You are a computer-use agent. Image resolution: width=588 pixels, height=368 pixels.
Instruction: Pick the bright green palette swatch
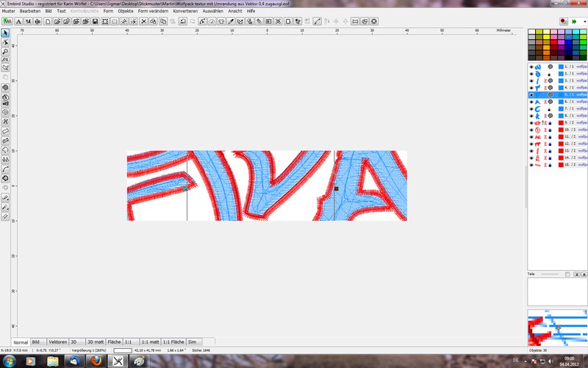(x=583, y=43)
